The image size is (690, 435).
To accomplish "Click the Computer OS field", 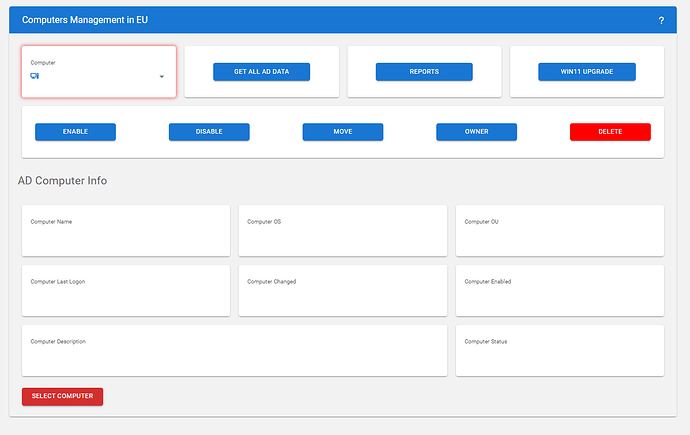I will click(x=343, y=230).
